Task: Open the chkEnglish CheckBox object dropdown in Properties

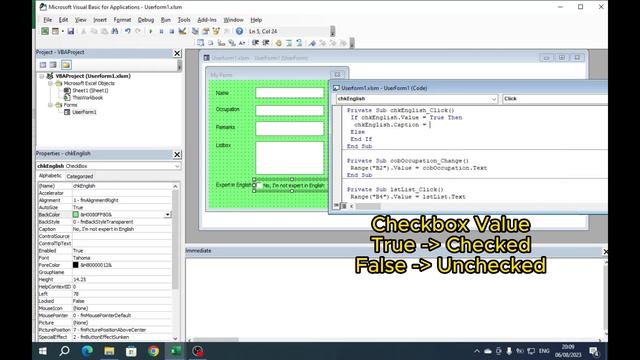Action: pyautogui.click(x=177, y=166)
